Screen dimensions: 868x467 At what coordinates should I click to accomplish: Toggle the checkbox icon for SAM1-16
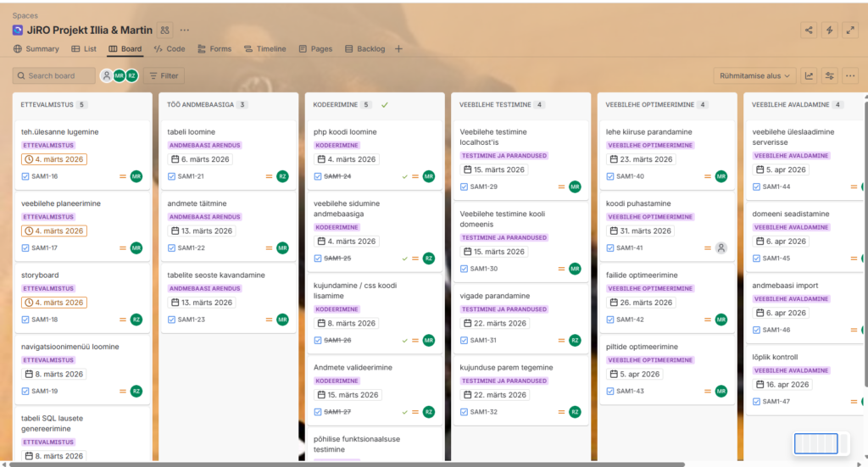[25, 176]
